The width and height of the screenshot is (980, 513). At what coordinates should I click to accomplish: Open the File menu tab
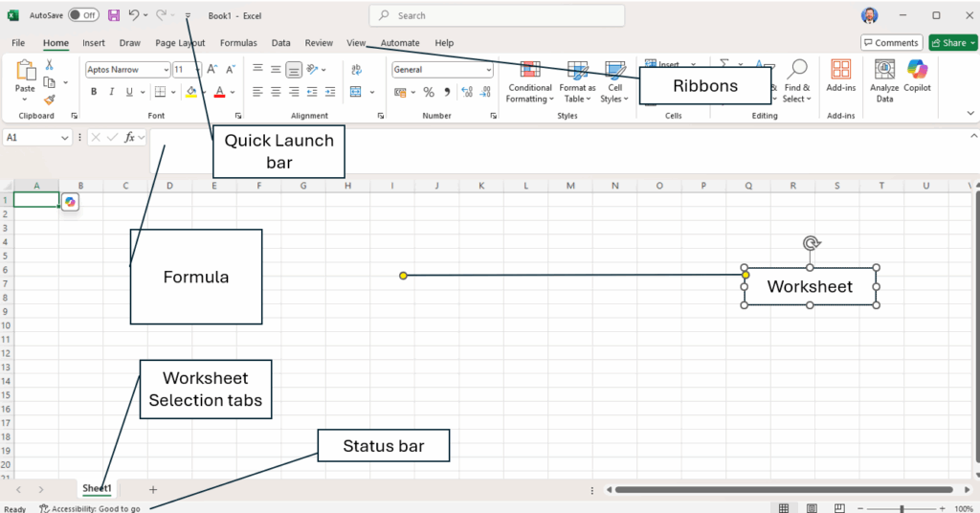coord(18,42)
